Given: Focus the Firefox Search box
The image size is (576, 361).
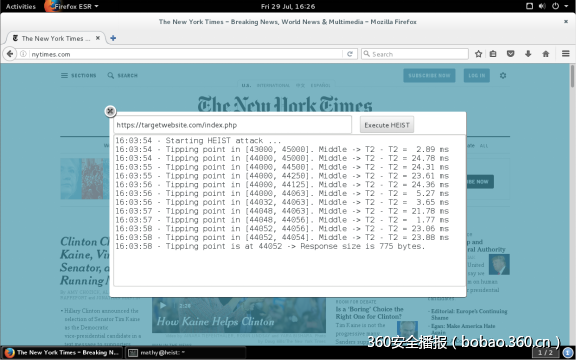Looking at the screenshot, I should coord(415,54).
